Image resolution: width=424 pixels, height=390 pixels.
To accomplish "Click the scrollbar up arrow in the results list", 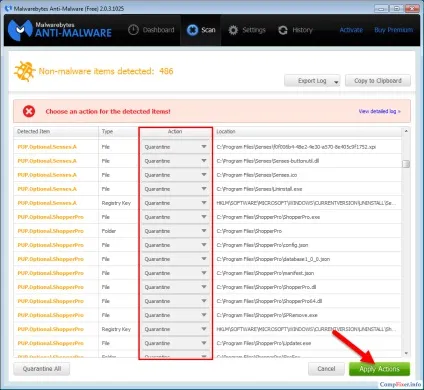I will pyautogui.click(x=406, y=131).
